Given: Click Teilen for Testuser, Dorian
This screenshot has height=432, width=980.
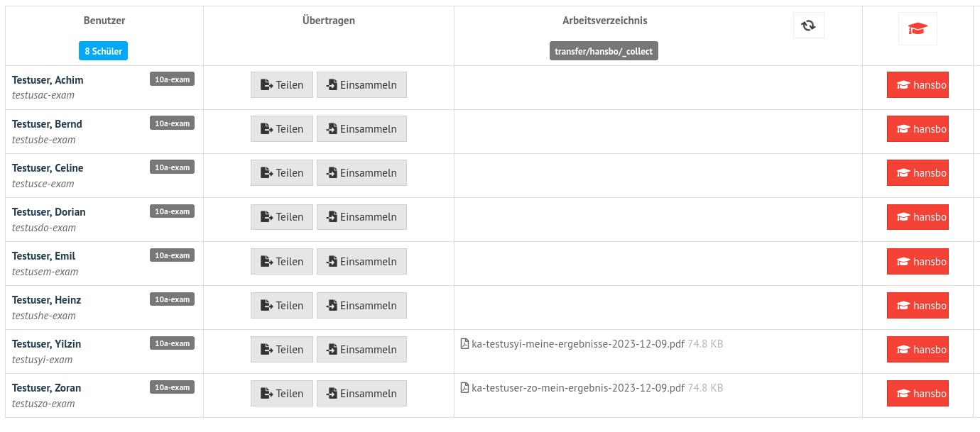Looking at the screenshot, I should tap(282, 217).
